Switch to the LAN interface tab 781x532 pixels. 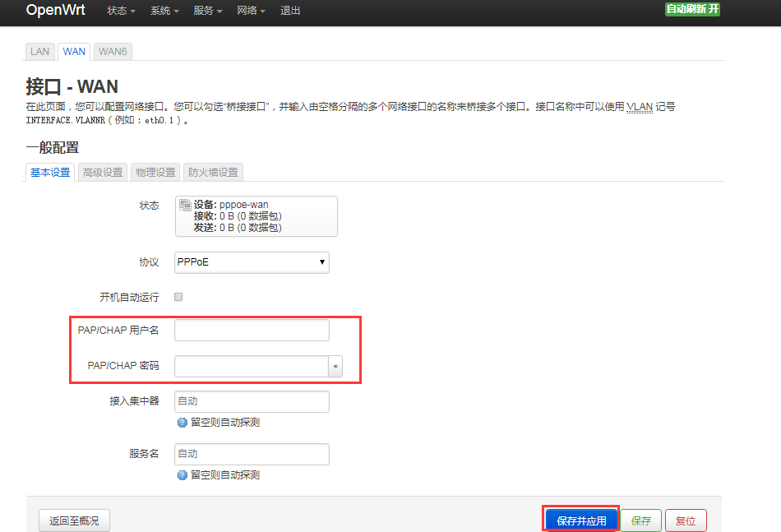[39, 51]
